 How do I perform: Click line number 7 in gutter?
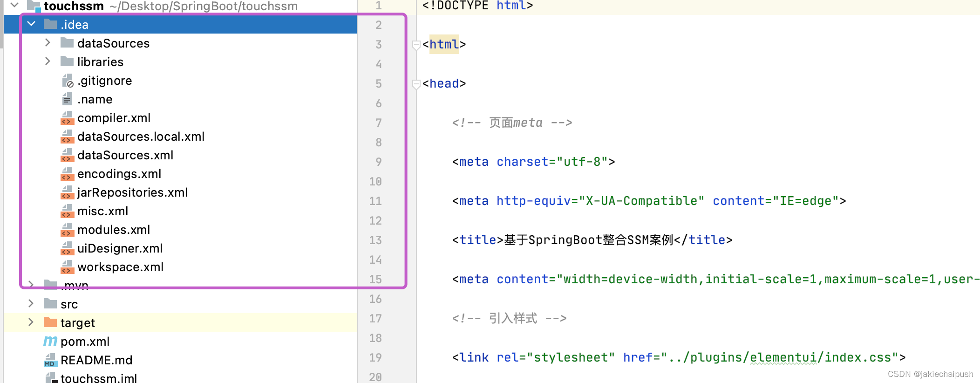point(379,123)
